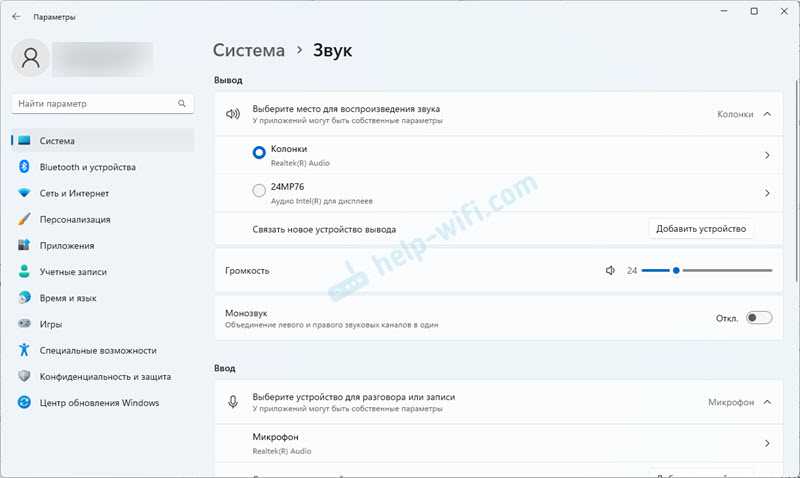The height and width of the screenshot is (478, 800).
Task: Click the Bluetooth icon in sidebar
Action: pos(24,166)
